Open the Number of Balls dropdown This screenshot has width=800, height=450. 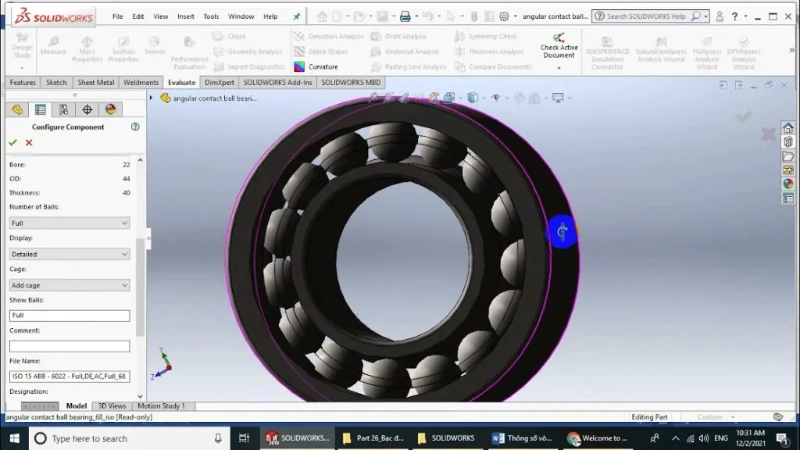point(70,223)
